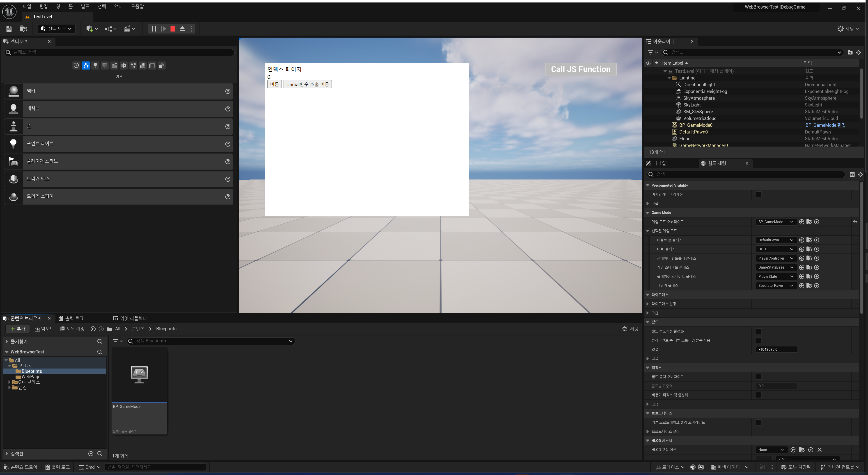Image resolution: width=868 pixels, height=475 pixels.
Task: Toggle the World Gravity Override checkbox
Action: [758, 377]
